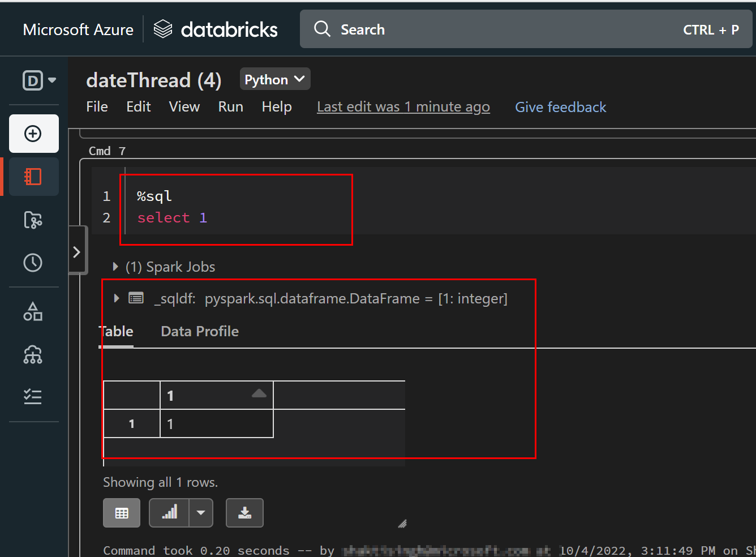Click line number 2 in the editor
Viewport: 756px width, 557px height.
[106, 218]
